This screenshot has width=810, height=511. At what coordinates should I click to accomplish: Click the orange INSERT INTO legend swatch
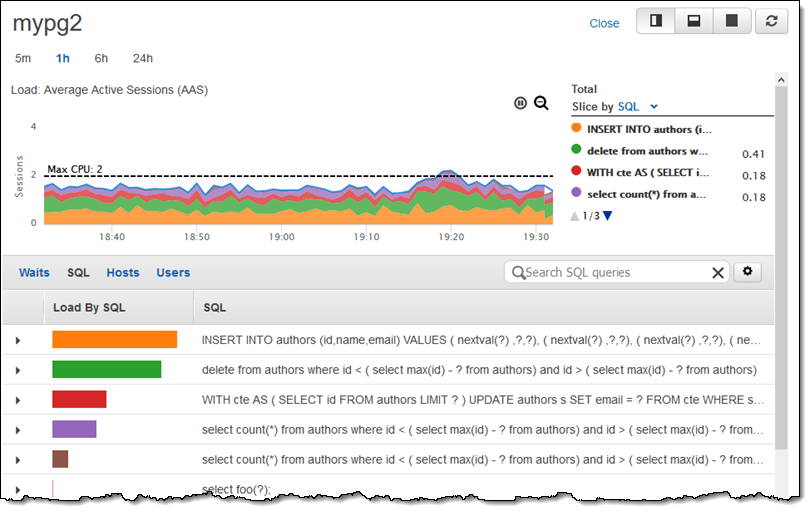pyautogui.click(x=576, y=128)
